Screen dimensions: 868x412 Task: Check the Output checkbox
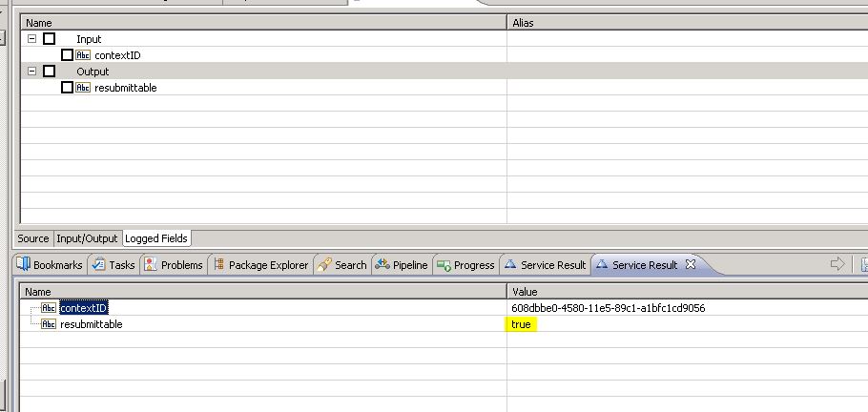pos(50,71)
